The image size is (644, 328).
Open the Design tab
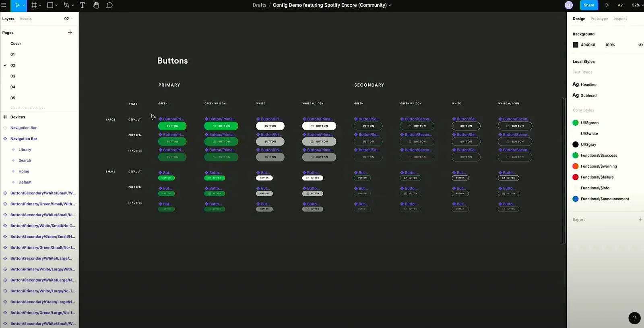click(579, 19)
